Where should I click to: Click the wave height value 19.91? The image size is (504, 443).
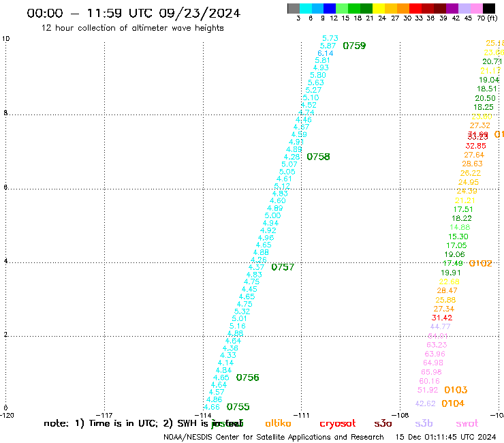451,273
